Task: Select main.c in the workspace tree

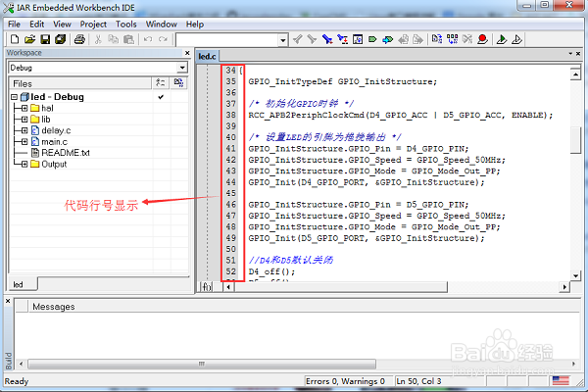Action: (54, 142)
